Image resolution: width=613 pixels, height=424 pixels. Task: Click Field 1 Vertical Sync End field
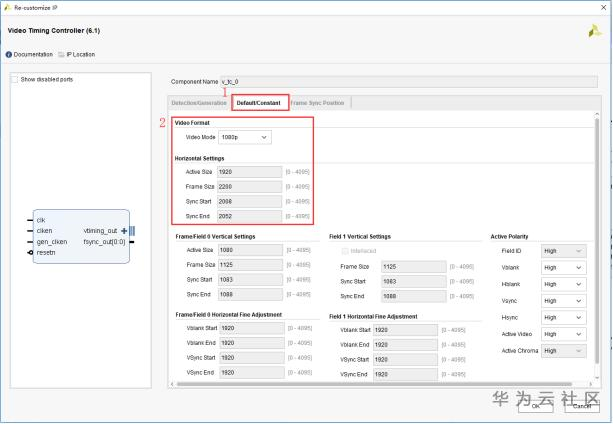click(x=414, y=297)
